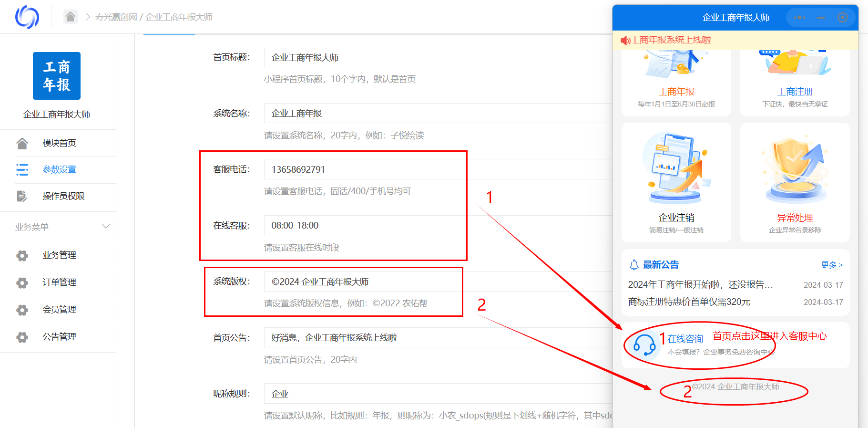Click the announcement speaker icon
Screen dimensions: 868x428
point(625,41)
